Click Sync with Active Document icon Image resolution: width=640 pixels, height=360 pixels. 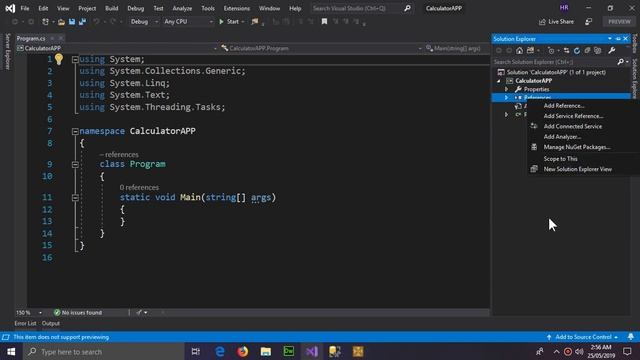click(566, 51)
